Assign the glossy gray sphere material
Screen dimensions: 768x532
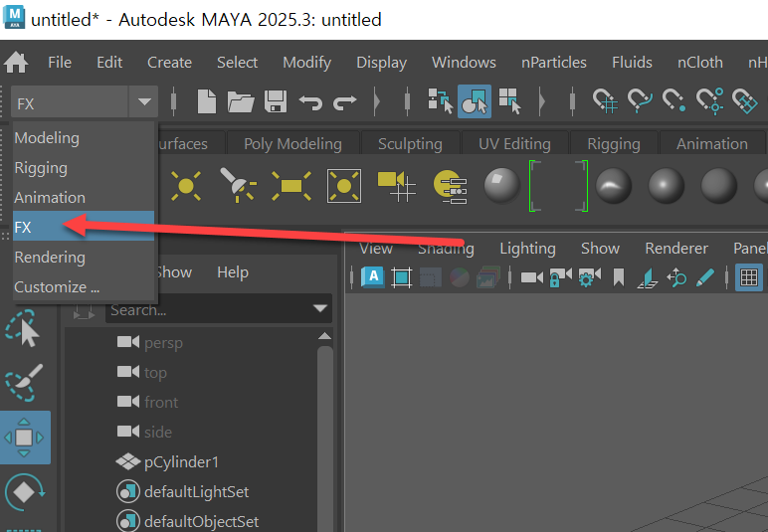pyautogui.click(x=501, y=186)
